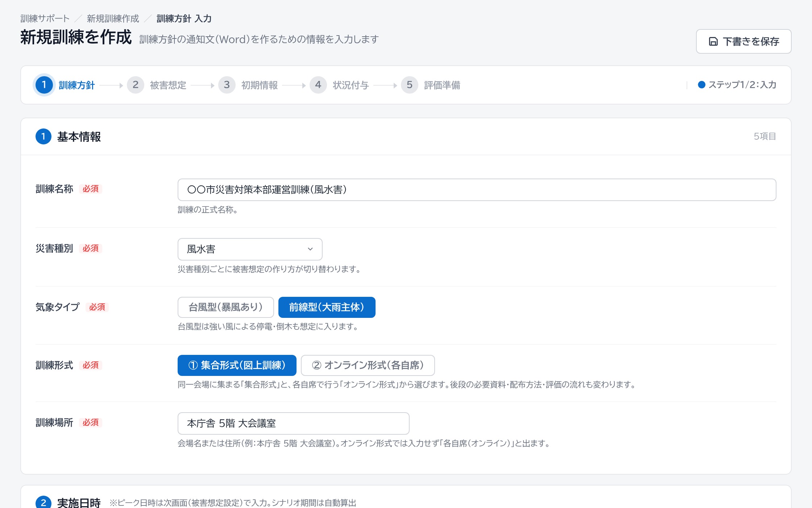Click the ステップ1/2:入力 status text
The height and width of the screenshot is (508, 812).
pyautogui.click(x=742, y=85)
